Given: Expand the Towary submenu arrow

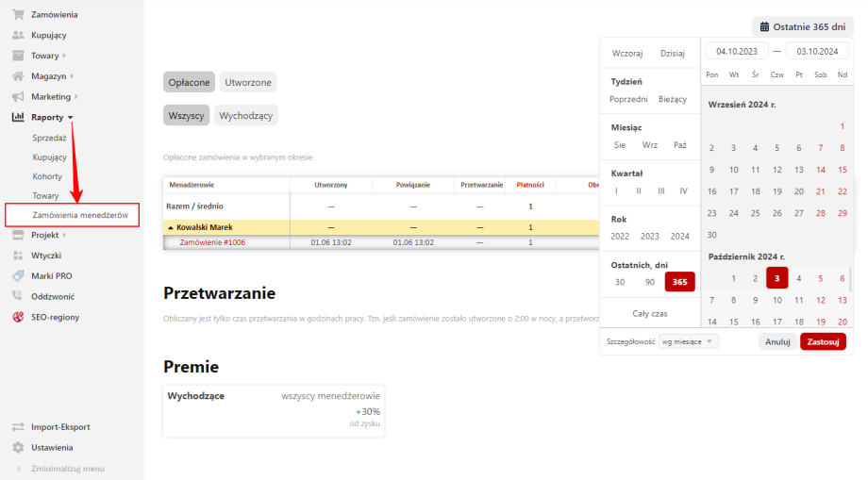Looking at the screenshot, I should click(x=64, y=56).
